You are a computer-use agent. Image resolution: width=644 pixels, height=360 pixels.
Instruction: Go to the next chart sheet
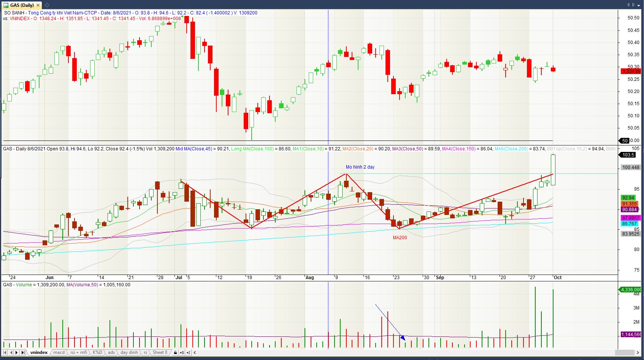click(17, 352)
